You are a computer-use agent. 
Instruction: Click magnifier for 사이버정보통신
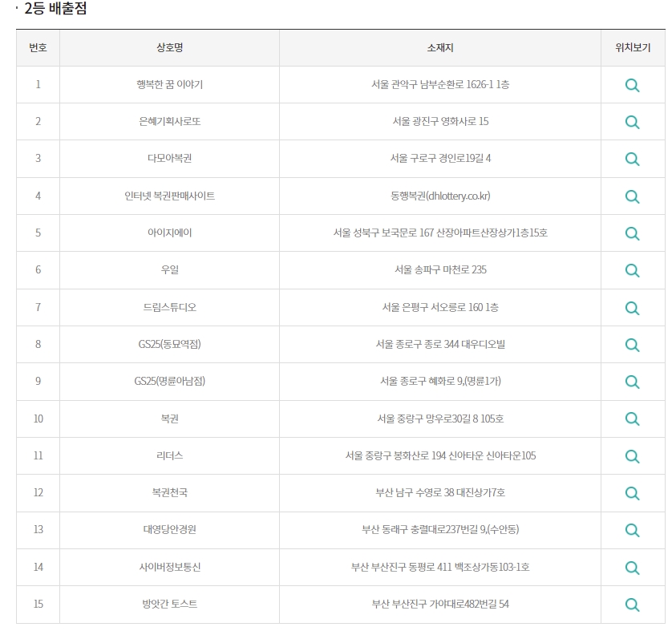[x=632, y=568]
